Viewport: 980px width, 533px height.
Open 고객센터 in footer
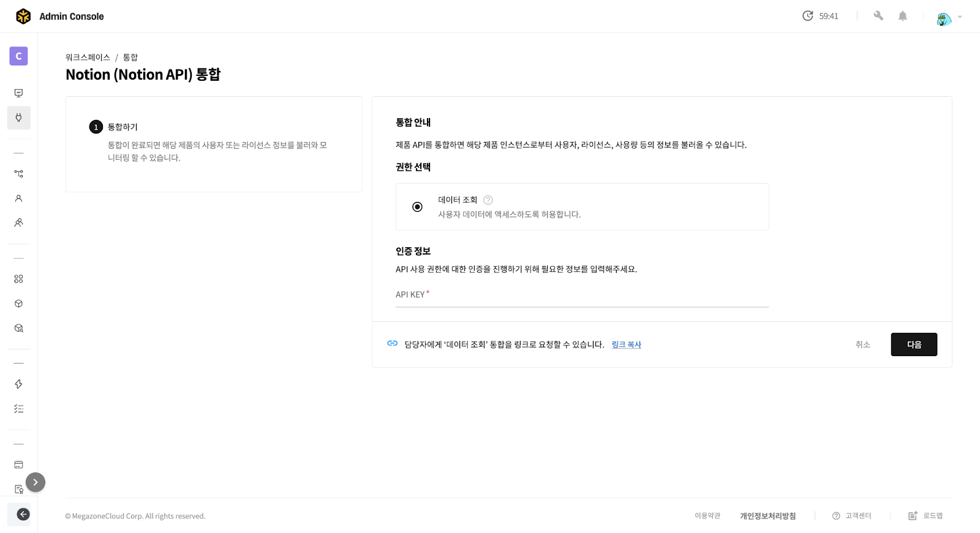(852, 516)
